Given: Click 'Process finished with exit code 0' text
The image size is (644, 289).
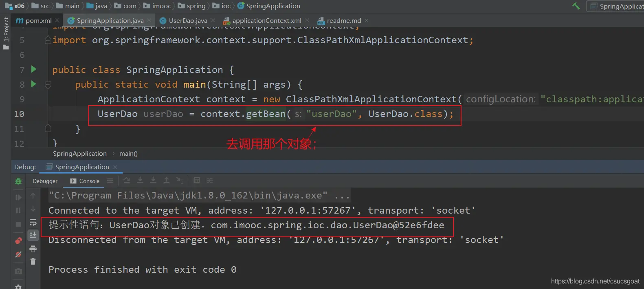Looking at the screenshot, I should click(143, 269).
